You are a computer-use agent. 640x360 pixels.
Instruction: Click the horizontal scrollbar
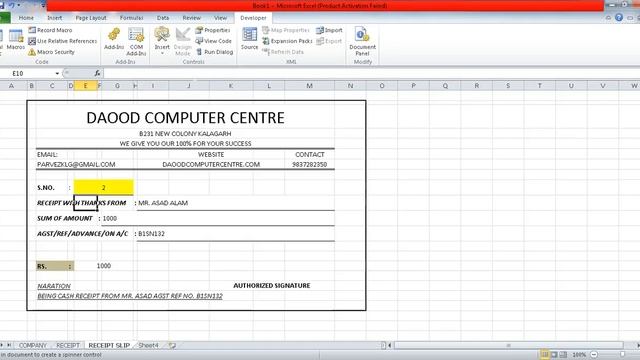pos(509,345)
